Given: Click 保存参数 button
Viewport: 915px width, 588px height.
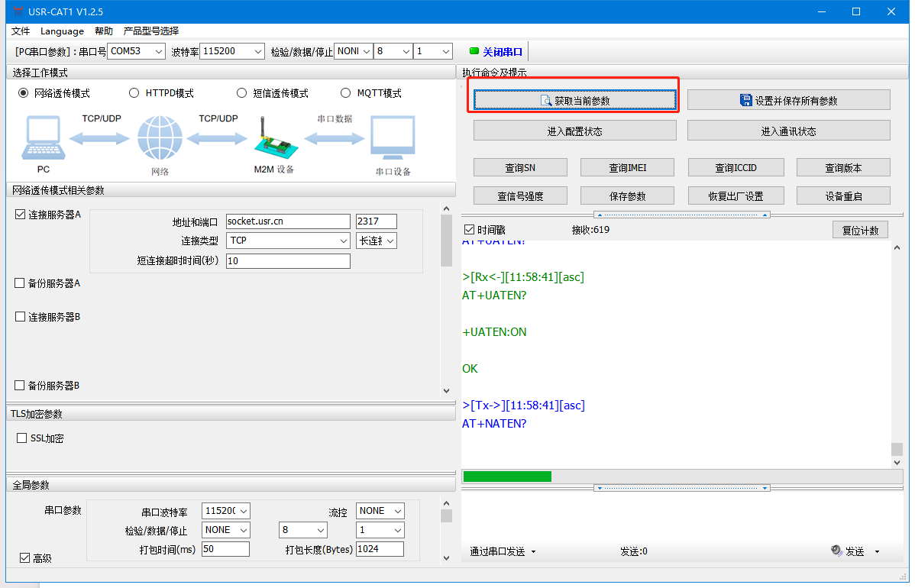Looking at the screenshot, I should [x=627, y=195].
